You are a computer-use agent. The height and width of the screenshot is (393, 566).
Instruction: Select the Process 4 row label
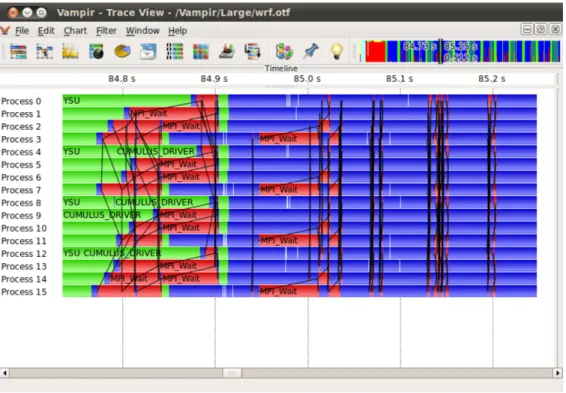pos(21,152)
